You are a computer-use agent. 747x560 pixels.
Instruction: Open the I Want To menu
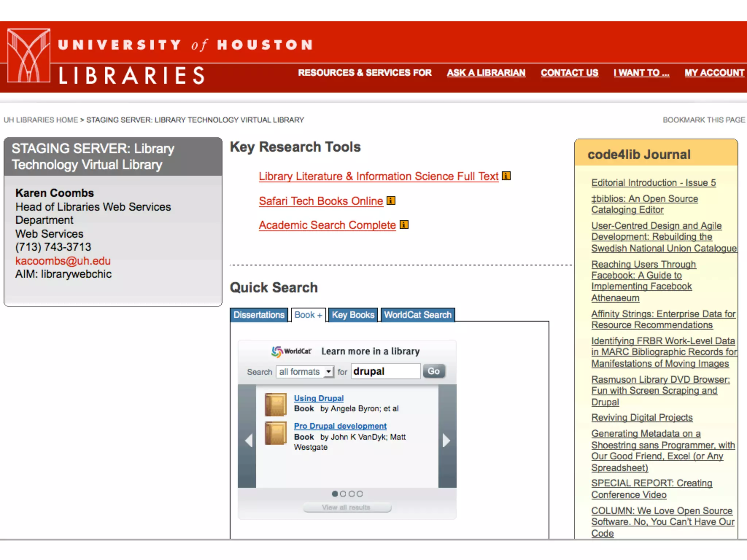pos(641,73)
